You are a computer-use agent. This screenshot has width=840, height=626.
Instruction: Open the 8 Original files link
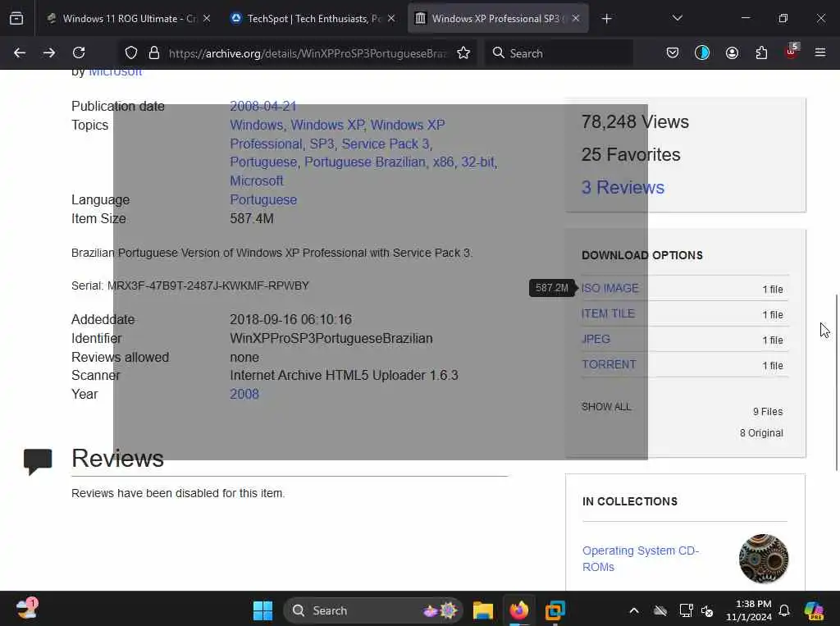click(761, 433)
